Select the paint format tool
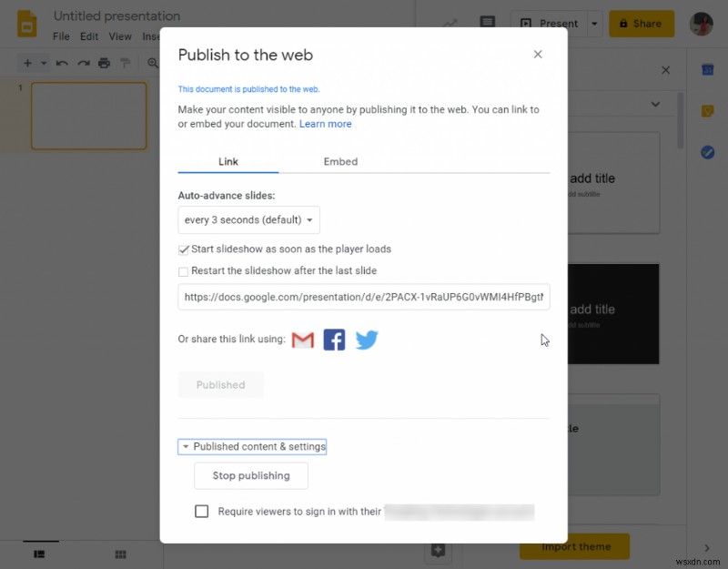 tap(125, 63)
